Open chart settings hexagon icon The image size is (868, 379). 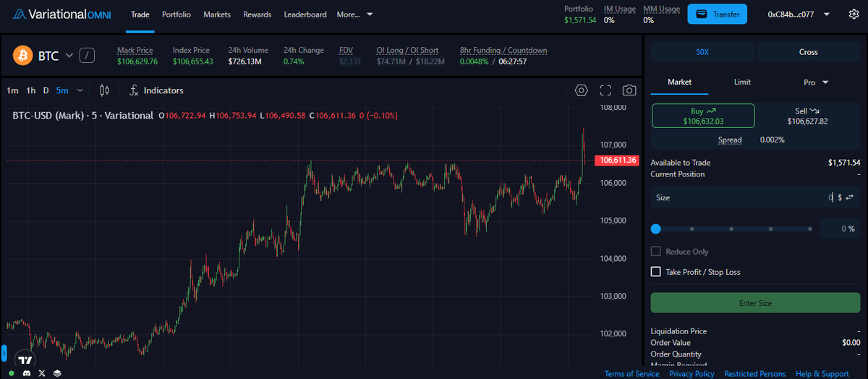[582, 90]
